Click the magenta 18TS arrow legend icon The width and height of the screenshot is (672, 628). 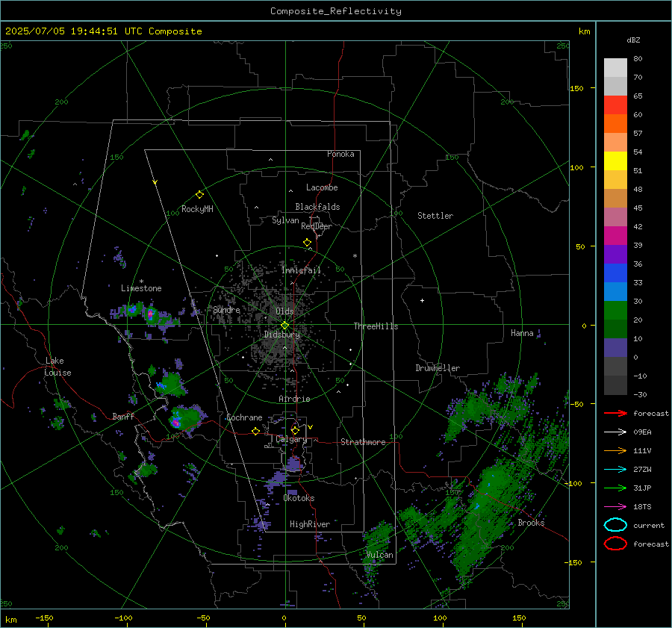pyautogui.click(x=615, y=507)
